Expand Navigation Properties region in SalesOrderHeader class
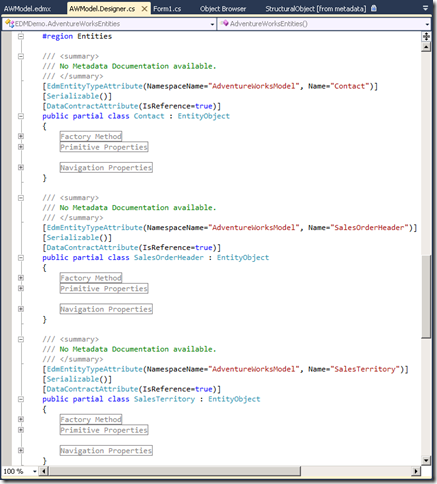 click(x=21, y=309)
